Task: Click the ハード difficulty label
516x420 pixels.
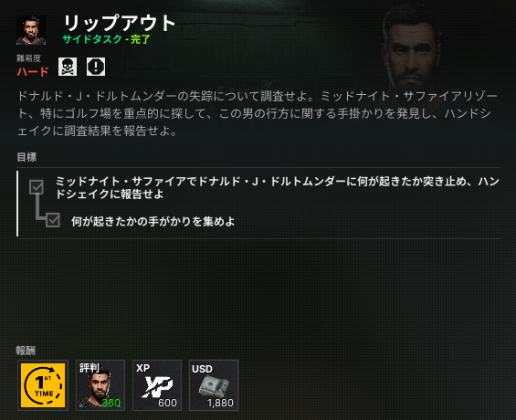Action: 33,71
